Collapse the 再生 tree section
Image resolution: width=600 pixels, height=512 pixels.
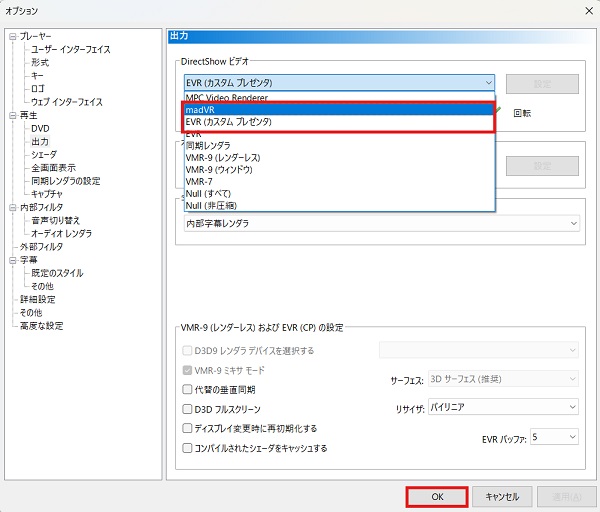(12, 115)
